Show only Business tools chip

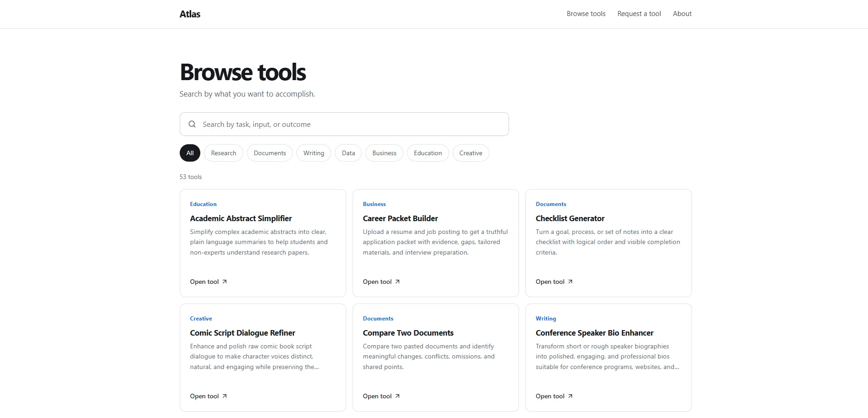click(x=384, y=153)
